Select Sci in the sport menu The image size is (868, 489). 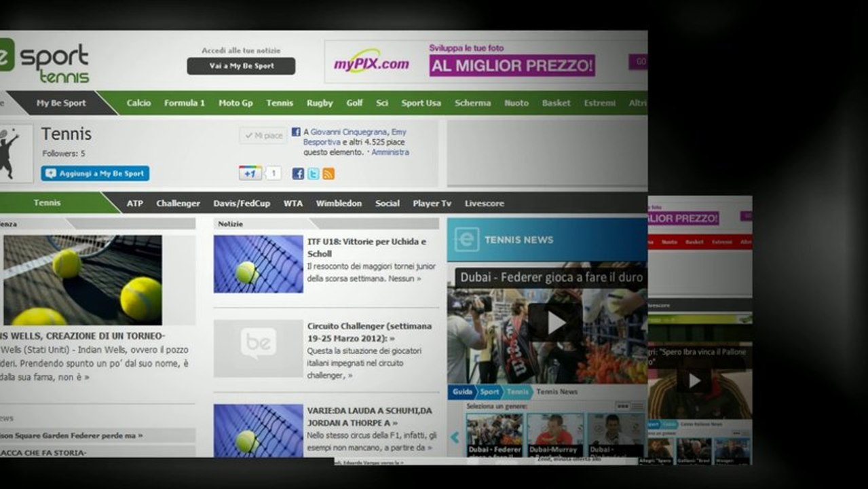click(382, 103)
